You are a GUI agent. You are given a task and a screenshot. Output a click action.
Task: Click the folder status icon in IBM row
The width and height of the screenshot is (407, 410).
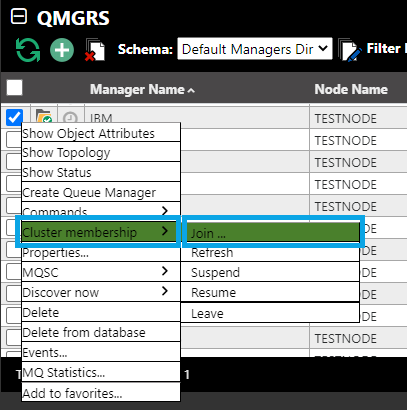tap(44, 116)
